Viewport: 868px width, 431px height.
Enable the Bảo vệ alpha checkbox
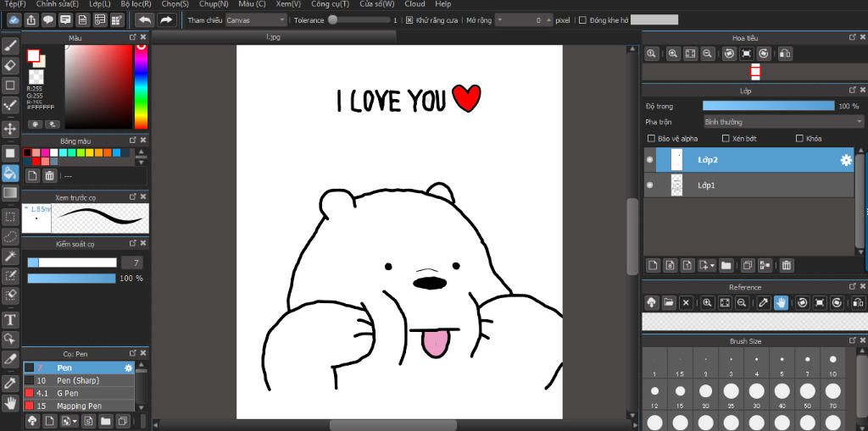[x=651, y=138]
